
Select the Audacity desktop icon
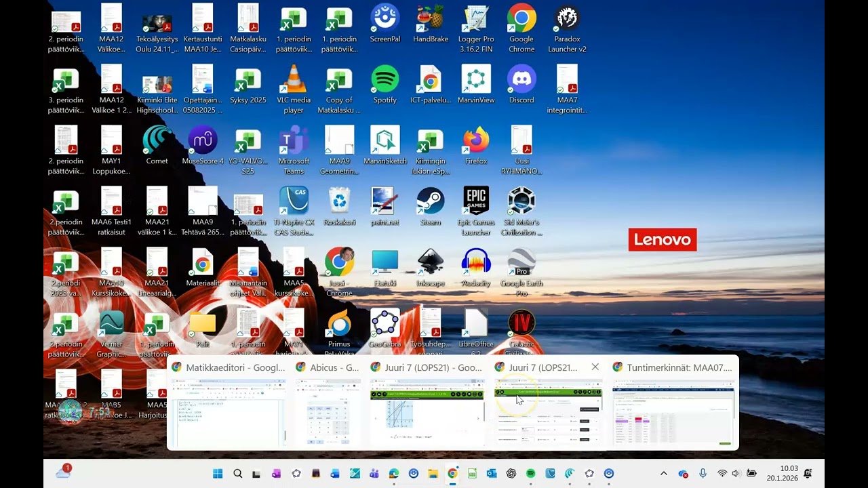tap(476, 268)
